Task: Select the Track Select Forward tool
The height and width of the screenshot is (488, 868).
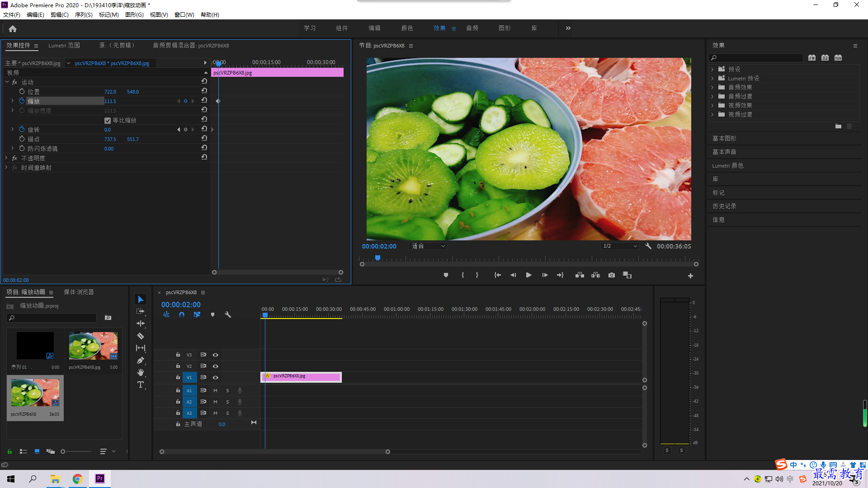Action: (x=141, y=311)
